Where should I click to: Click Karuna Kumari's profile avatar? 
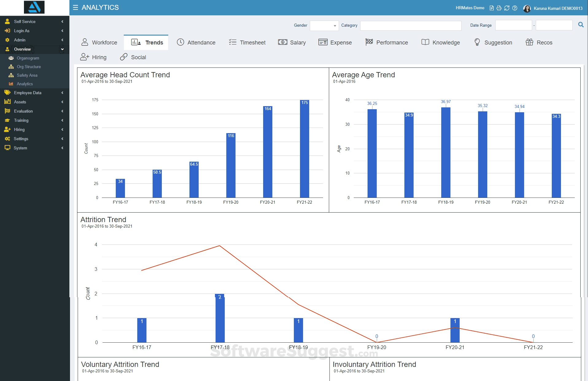tap(527, 8)
